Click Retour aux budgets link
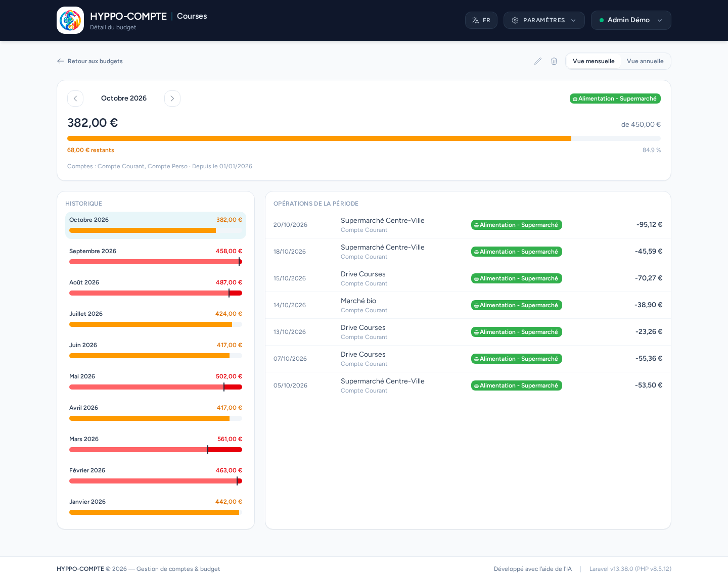The height and width of the screenshot is (581, 728). click(x=90, y=61)
